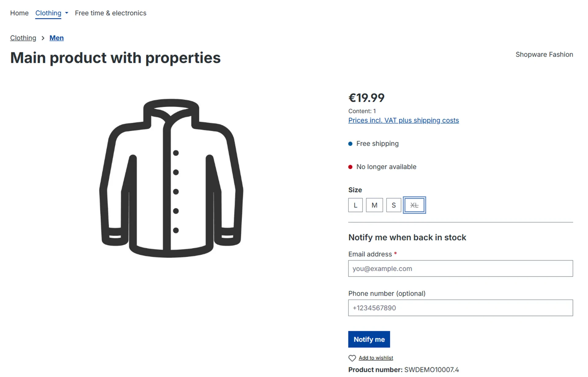The image size is (588, 377).
Task: Open Free time & electronics category
Action: pos(111,13)
